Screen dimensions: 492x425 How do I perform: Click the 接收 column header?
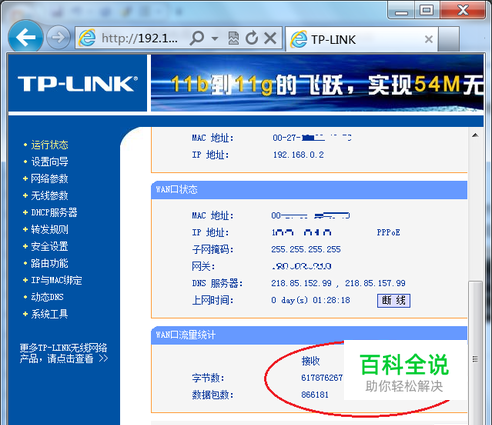[310, 361]
